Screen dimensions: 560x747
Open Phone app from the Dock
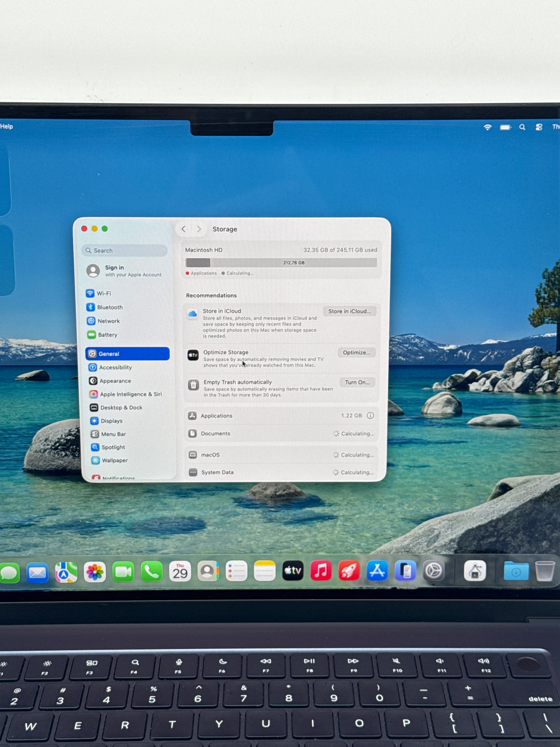click(x=152, y=571)
